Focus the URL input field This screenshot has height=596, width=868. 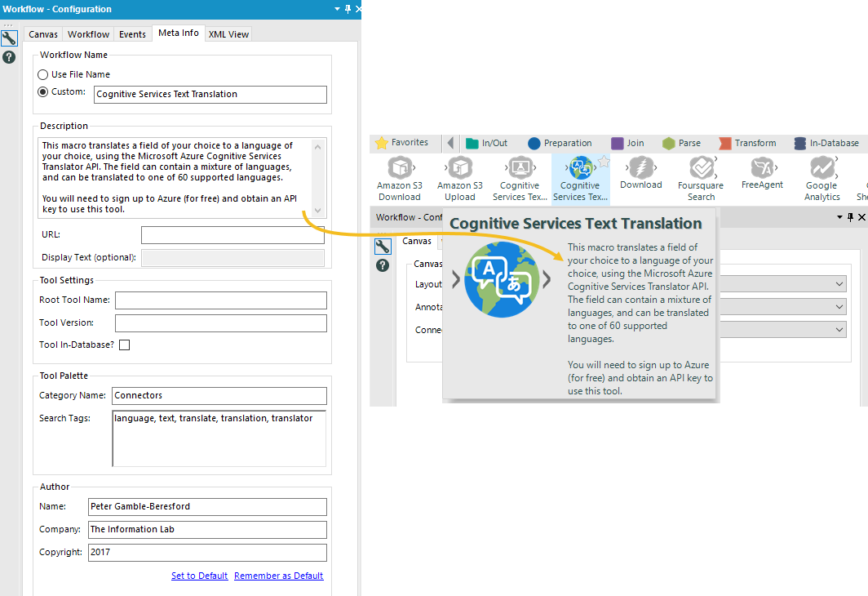click(232, 235)
